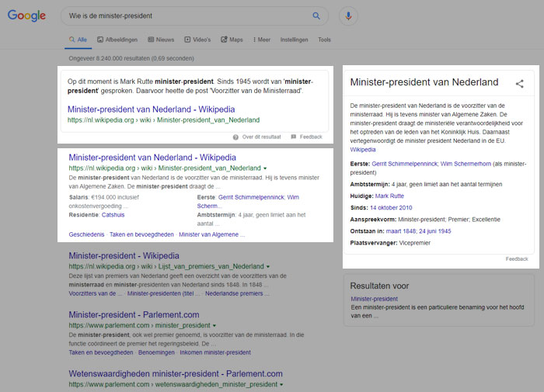The image size is (544, 392).
Task: Open Minister-president link under 'Resultaten voor'
Action: [x=374, y=299]
